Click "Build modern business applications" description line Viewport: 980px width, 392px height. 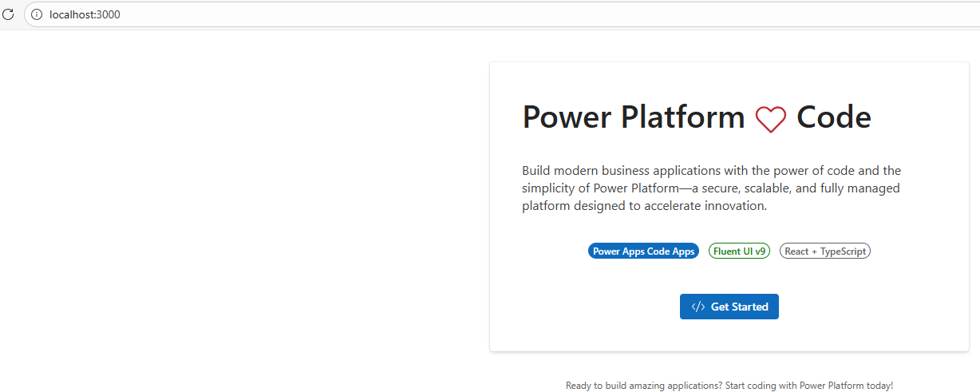[711, 171]
